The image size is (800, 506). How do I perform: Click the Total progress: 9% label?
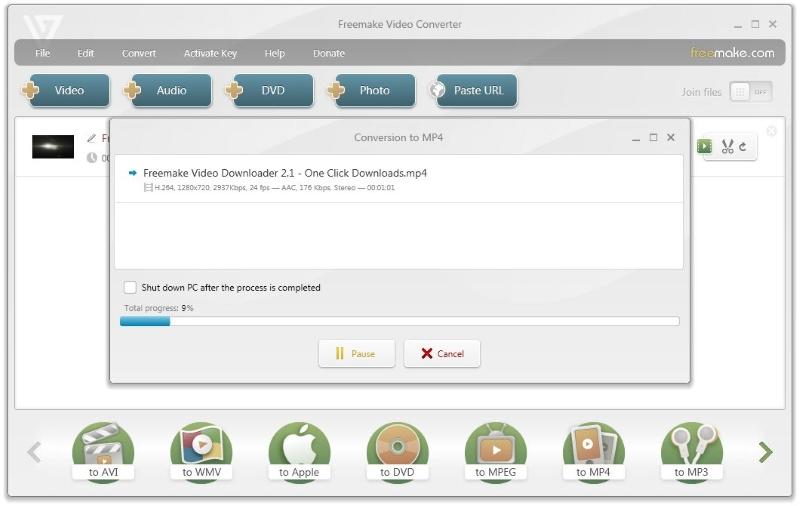coord(159,308)
